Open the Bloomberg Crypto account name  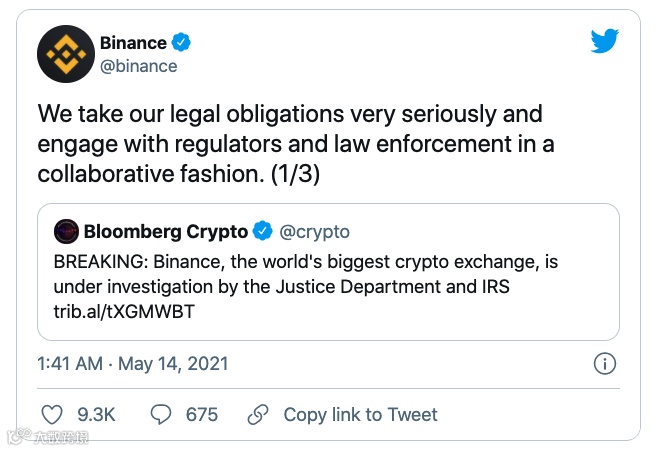point(165,231)
